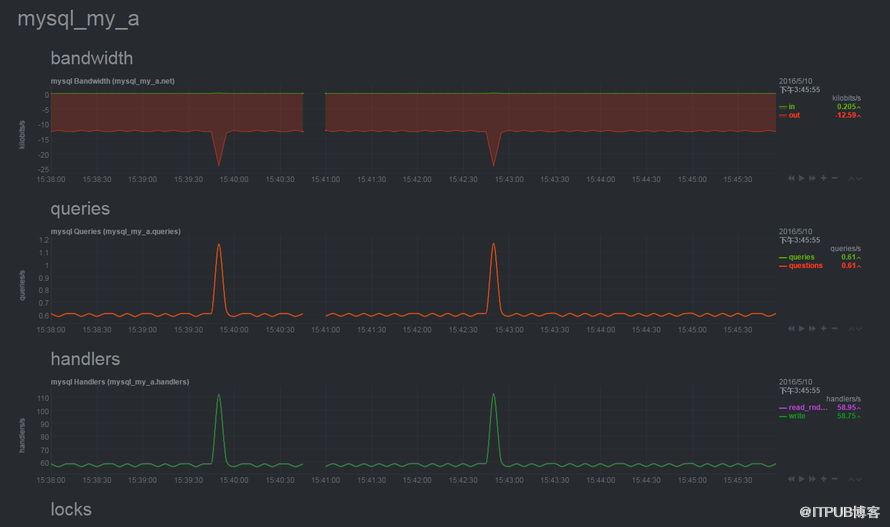
Task: Click the handlers write value 58.75
Action: tap(849, 416)
